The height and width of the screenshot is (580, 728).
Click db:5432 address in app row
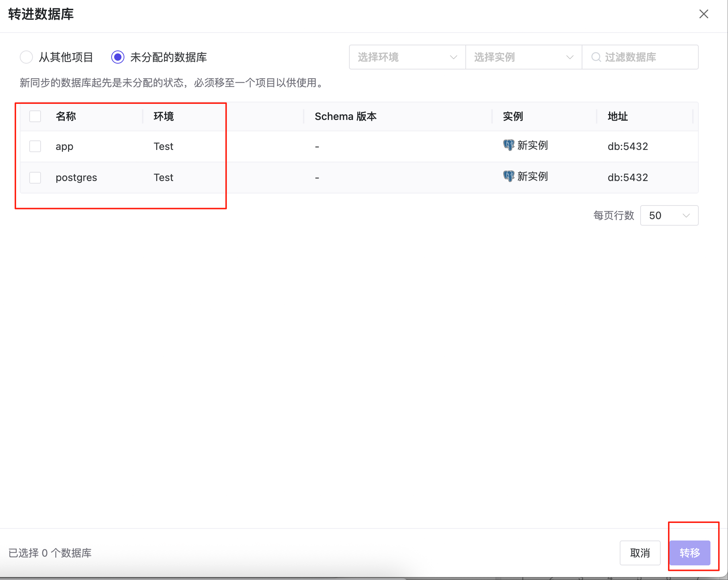coord(628,146)
